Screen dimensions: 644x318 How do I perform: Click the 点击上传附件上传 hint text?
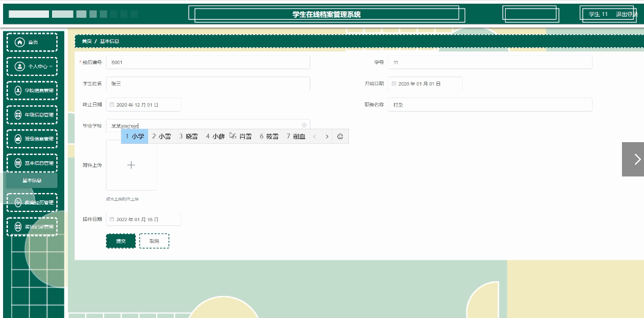tap(122, 199)
